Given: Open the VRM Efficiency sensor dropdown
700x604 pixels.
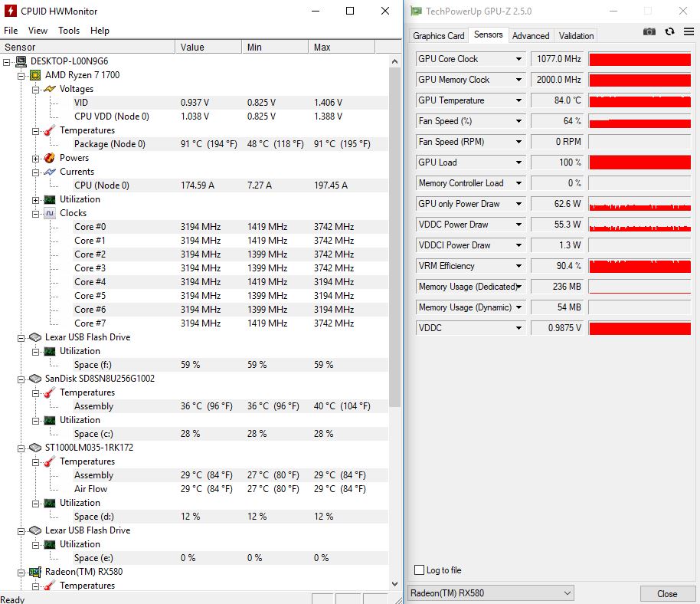Looking at the screenshot, I should click(518, 266).
